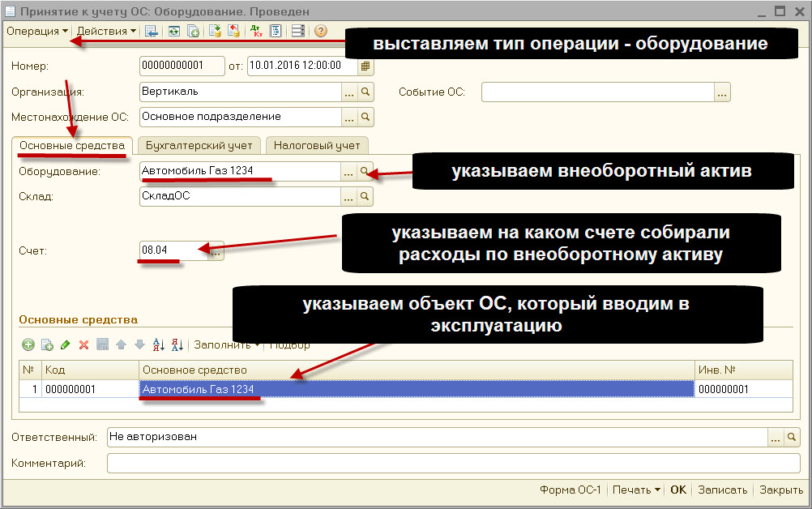Click the Форма ОС-1 button
The height and width of the screenshot is (509, 812).
570,490
